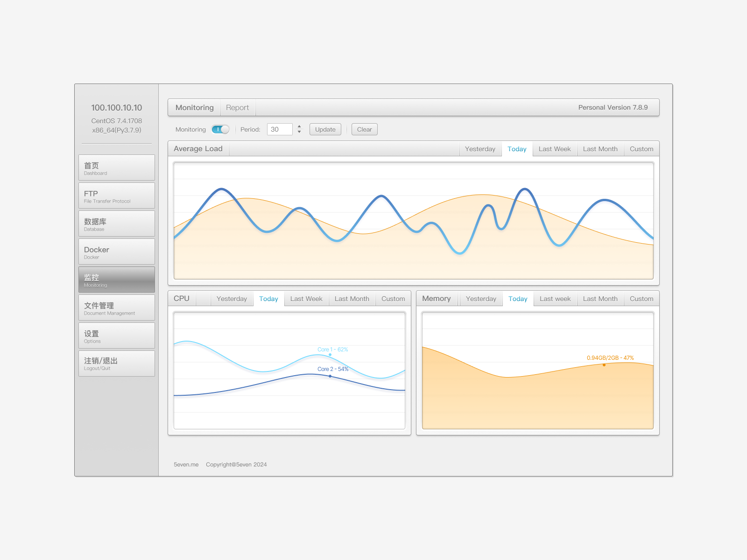Open the 监控 Monitoring section

116,280
